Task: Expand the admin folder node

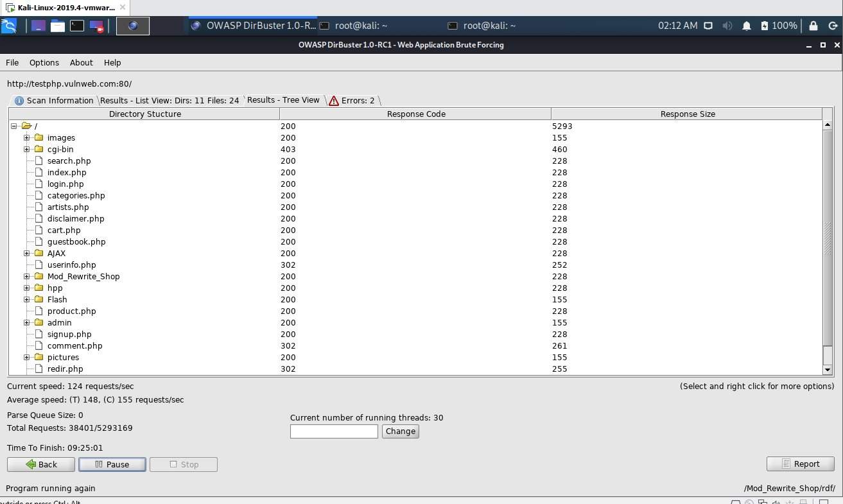Action: click(27, 322)
